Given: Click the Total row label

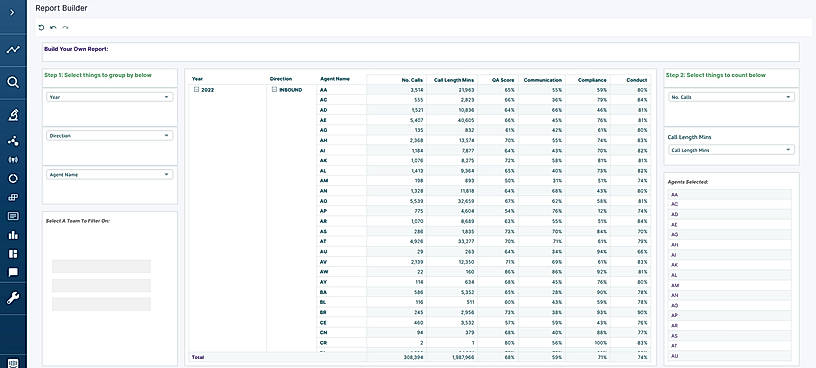Looking at the screenshot, I should coord(197,358).
